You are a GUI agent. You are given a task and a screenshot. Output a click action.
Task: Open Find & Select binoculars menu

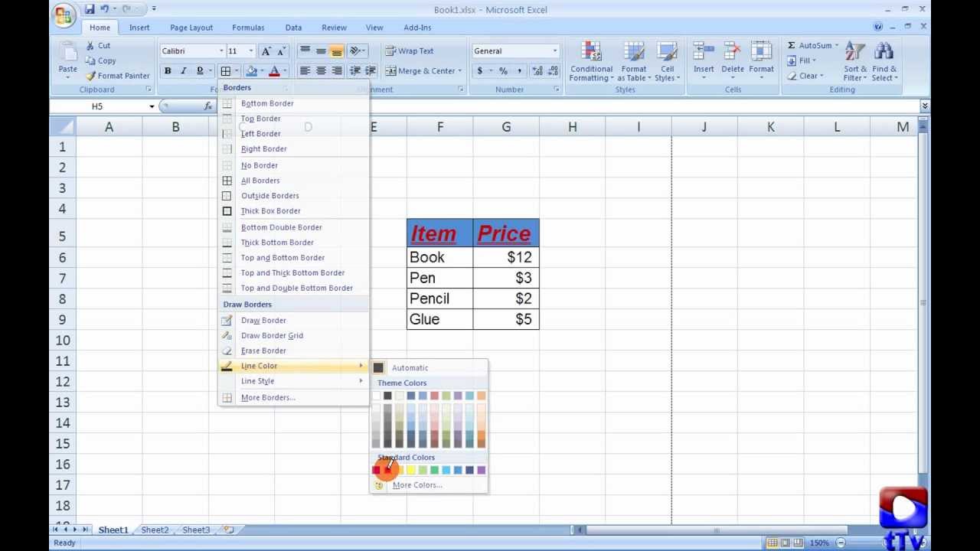(884, 61)
